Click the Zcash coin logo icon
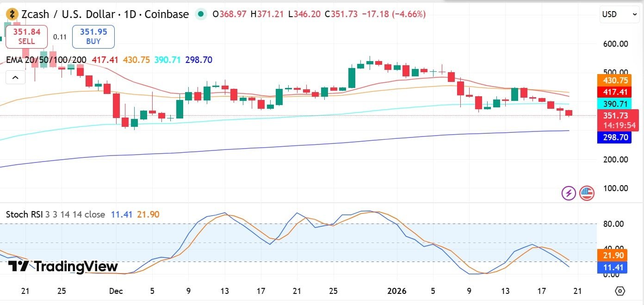 (x=12, y=14)
